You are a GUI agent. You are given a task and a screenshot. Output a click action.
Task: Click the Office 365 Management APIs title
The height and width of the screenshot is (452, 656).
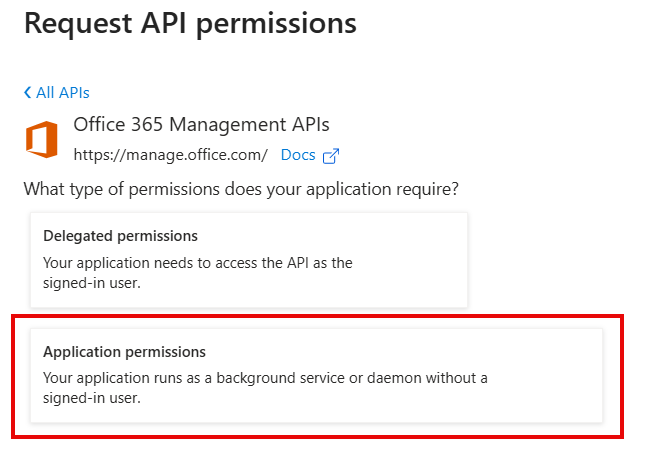[x=201, y=124]
